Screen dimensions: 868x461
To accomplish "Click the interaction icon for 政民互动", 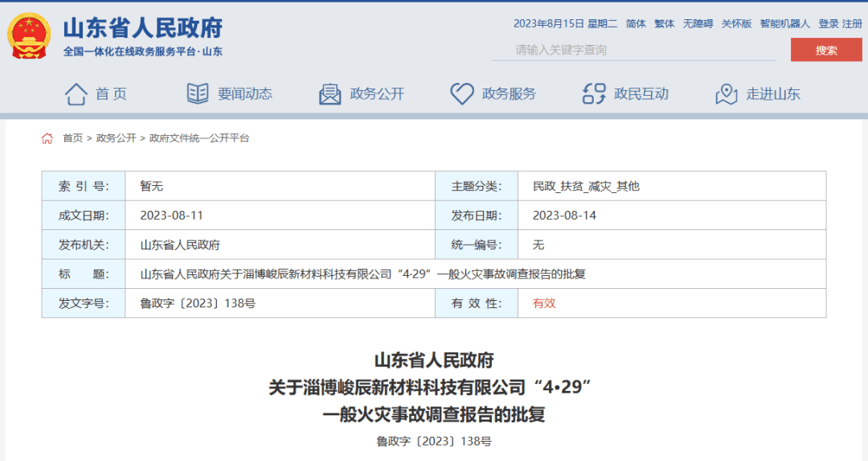I will tap(593, 94).
